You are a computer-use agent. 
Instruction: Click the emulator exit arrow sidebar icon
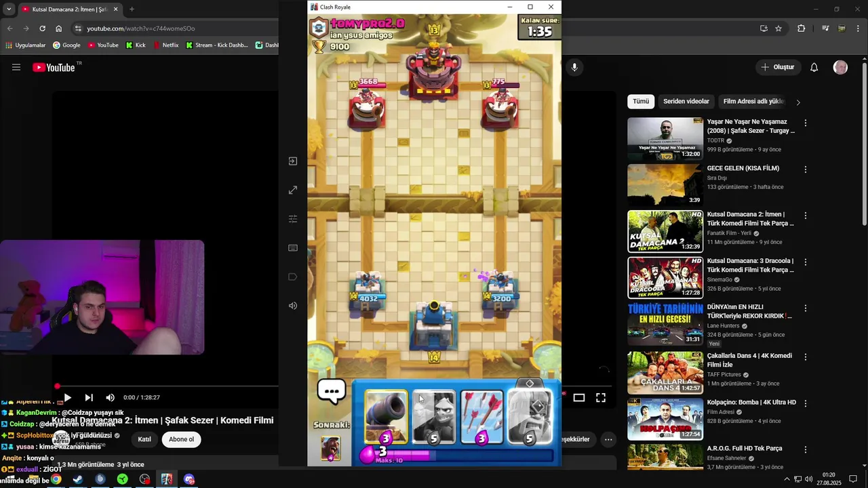293,161
